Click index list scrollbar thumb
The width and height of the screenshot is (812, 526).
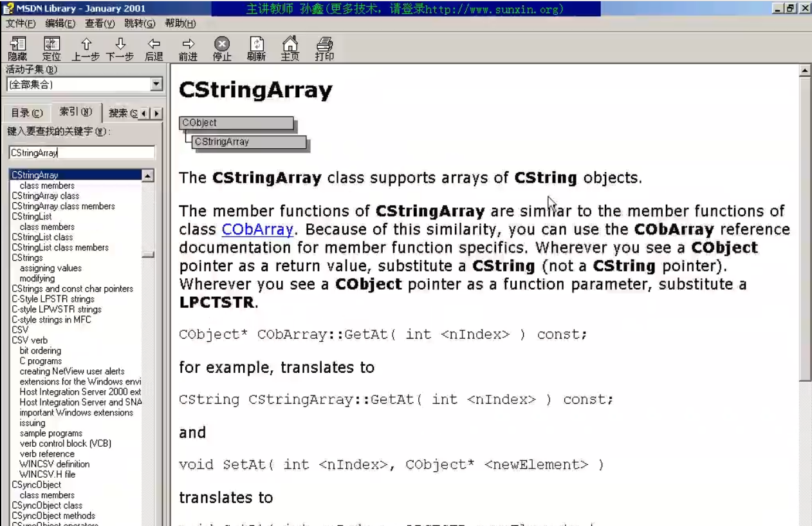[x=147, y=254]
